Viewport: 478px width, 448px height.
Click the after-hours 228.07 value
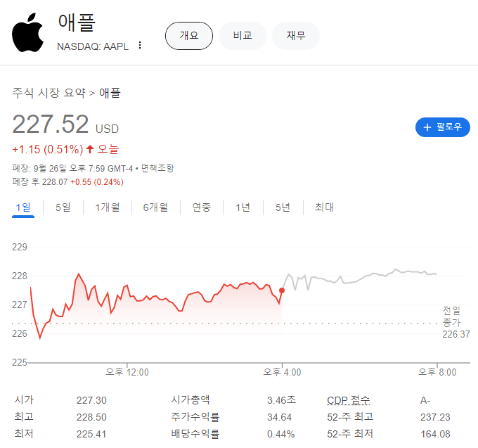pyautogui.click(x=55, y=182)
